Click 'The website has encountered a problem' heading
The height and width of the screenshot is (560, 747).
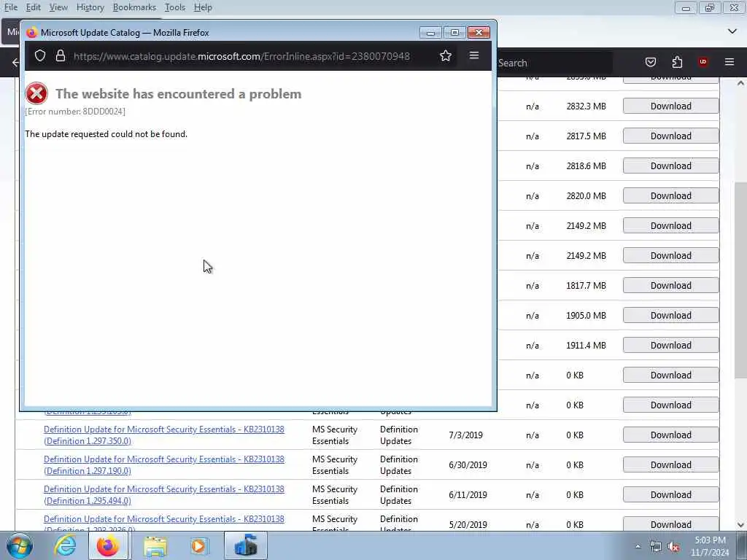coord(179,94)
